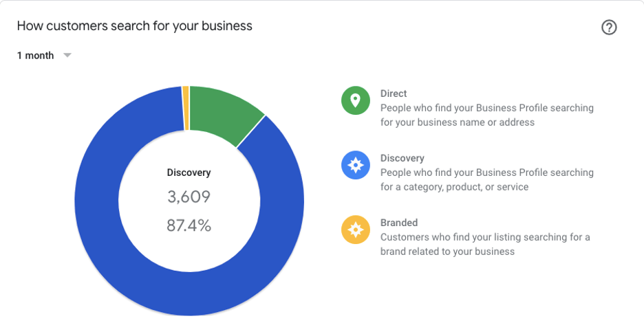Click the Discovery legend heading
The height and width of the screenshot is (323, 644).
coord(402,158)
